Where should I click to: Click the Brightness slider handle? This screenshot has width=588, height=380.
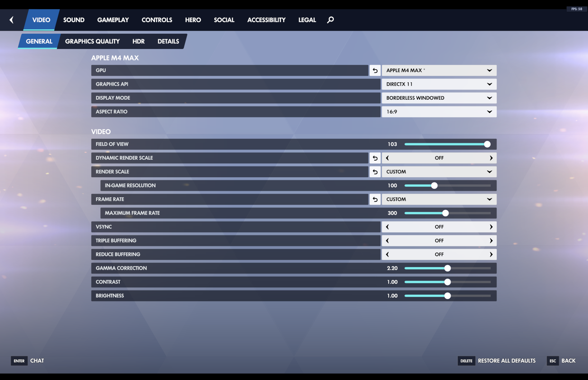click(x=447, y=296)
